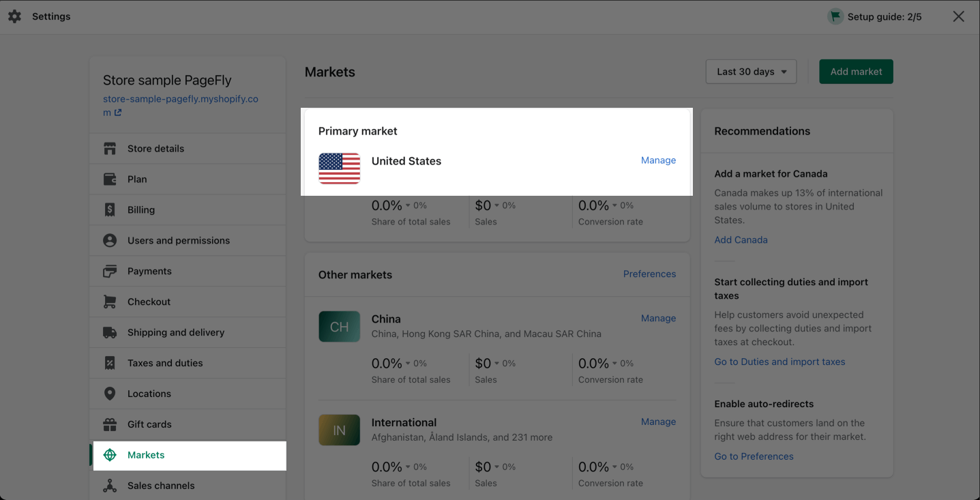Click the Store details storefront icon
This screenshot has height=500, width=980.
click(110, 149)
